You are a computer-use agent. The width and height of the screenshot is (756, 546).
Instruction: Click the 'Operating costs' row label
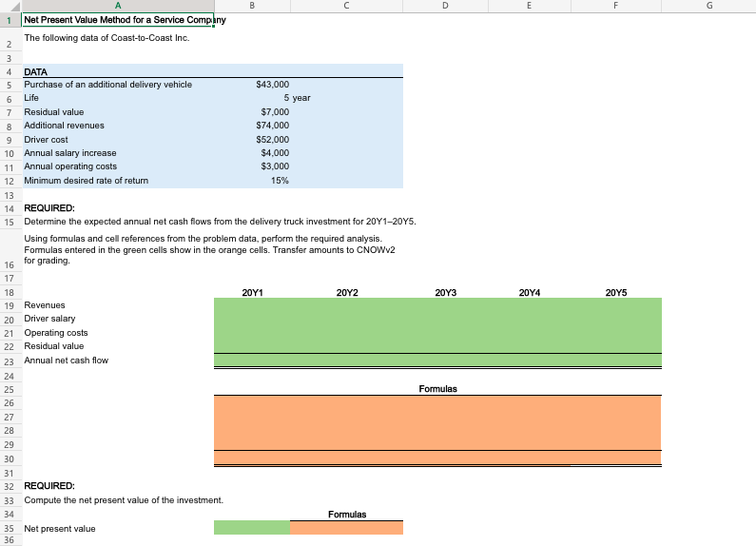point(56,333)
